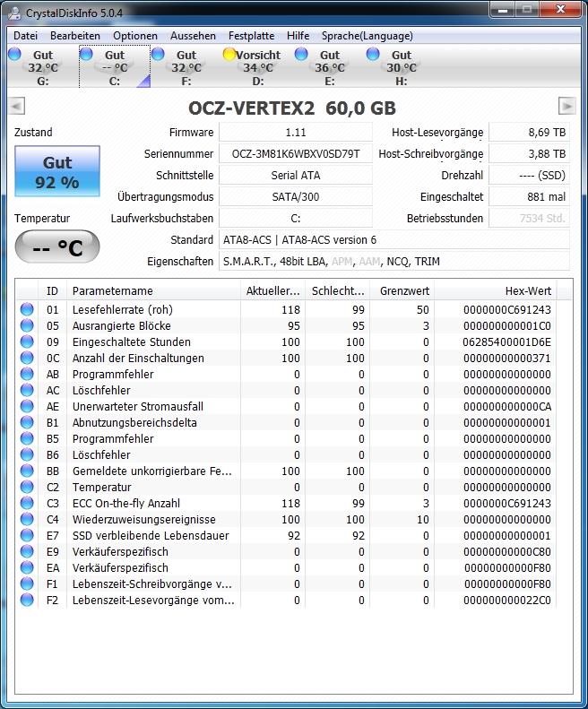Open the Optionen menu
The width and height of the screenshot is (588, 709).
pos(135,36)
